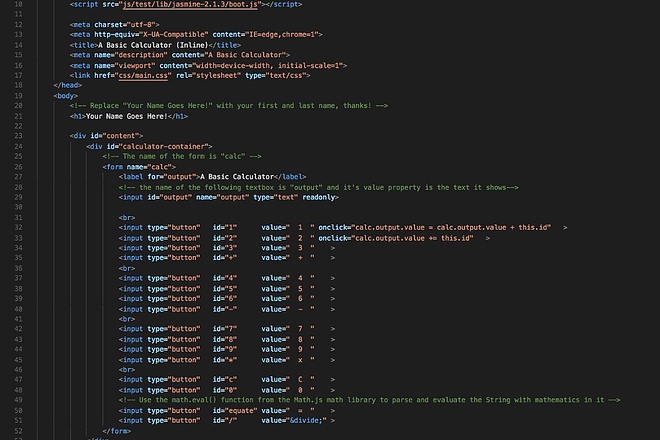Viewport: 660px width, 440px height.
Task: Click the <br> tag on line 36
Action: coord(127,268)
